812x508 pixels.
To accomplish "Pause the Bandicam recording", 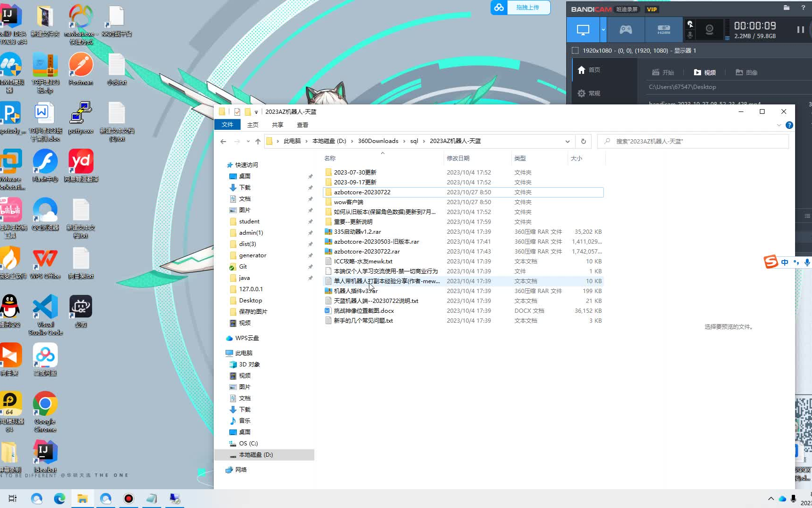I will coord(800,30).
